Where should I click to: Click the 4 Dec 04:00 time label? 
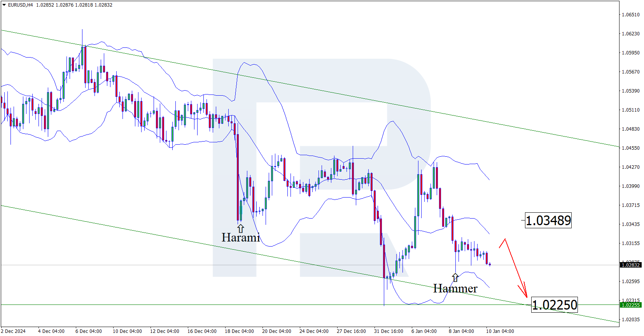(x=51, y=331)
